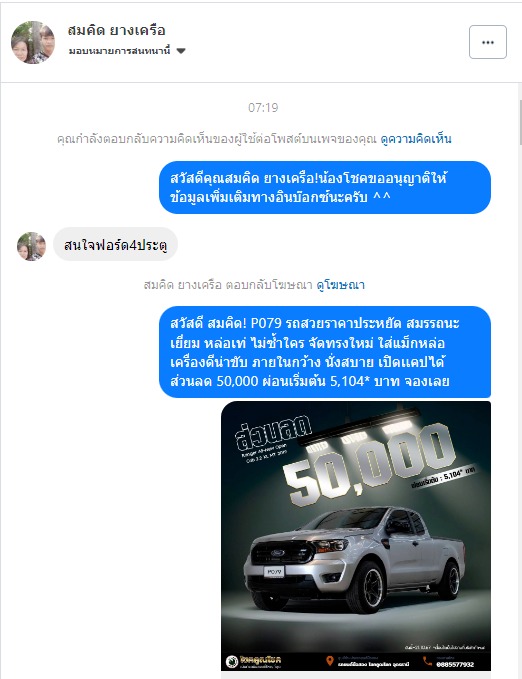
Task: Select the blue greeting message mentioning น้องโชค
Action: click(x=325, y=188)
